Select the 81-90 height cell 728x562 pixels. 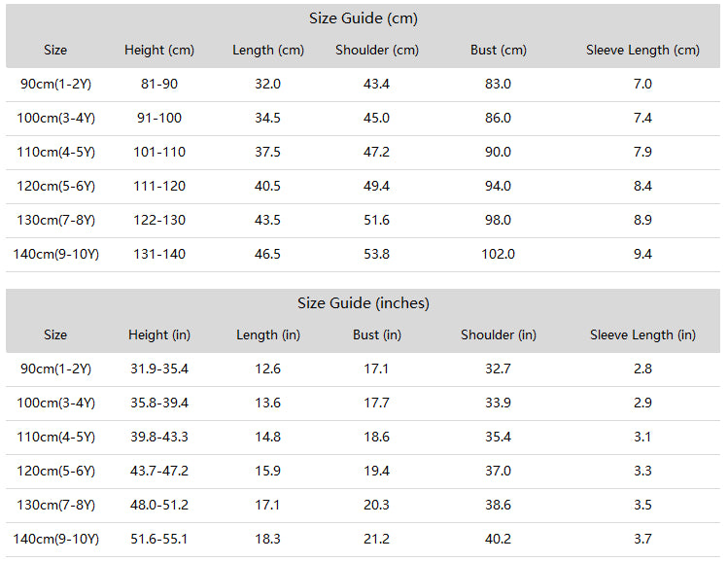point(159,84)
